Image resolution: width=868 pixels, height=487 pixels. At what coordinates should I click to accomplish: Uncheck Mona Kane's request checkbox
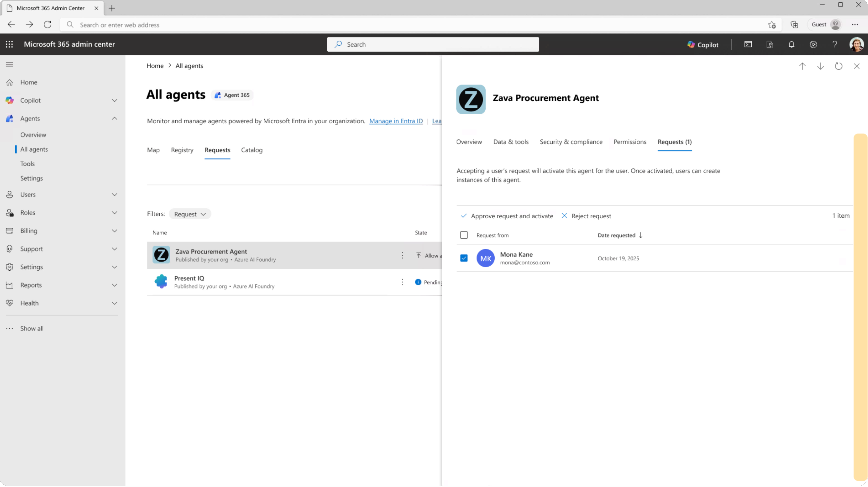tap(464, 258)
